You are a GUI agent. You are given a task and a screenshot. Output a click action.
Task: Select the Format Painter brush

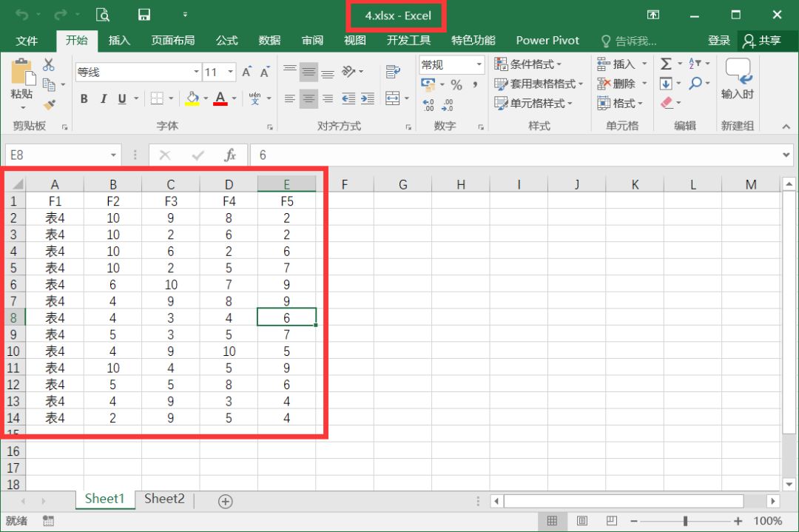tap(49, 105)
